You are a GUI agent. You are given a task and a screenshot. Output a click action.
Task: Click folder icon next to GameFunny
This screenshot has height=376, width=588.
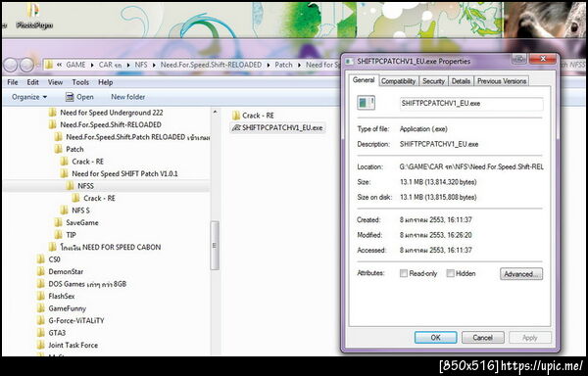pyautogui.click(x=41, y=308)
